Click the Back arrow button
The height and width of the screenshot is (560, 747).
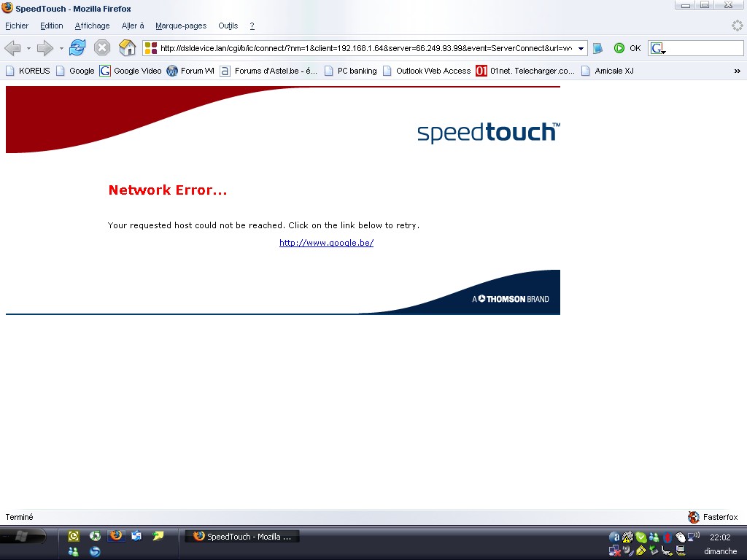[x=12, y=48]
